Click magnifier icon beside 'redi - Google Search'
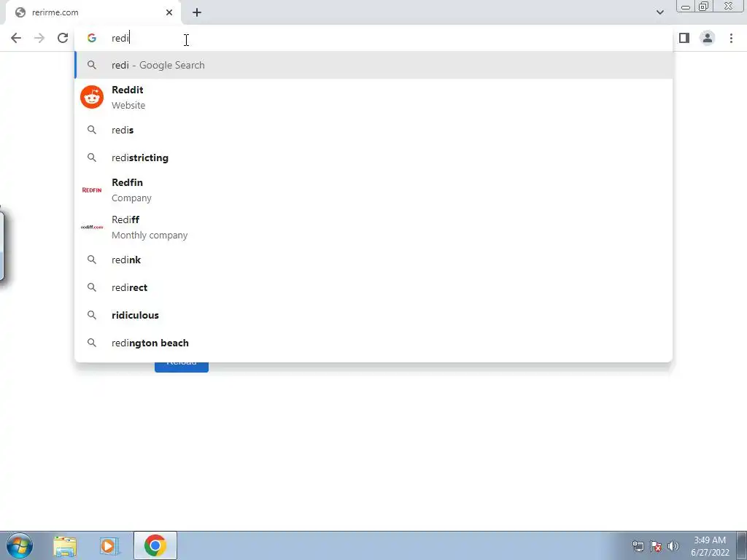This screenshot has height=560, width=747. pos(92,65)
